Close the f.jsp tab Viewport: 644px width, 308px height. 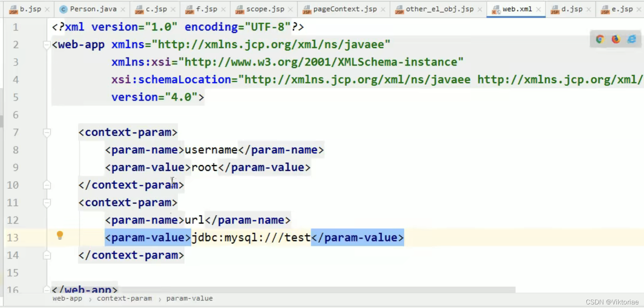pyautogui.click(x=223, y=10)
